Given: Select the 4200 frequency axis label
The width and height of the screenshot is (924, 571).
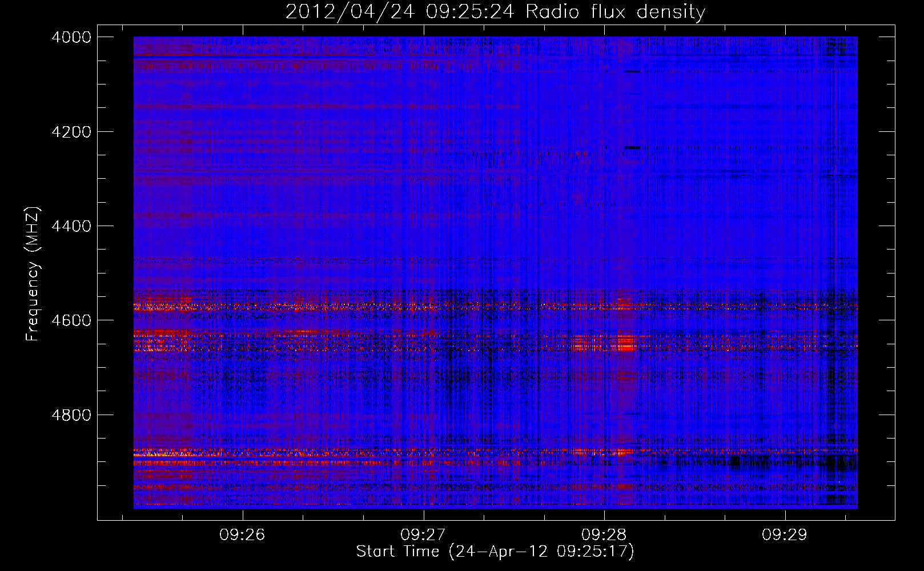Looking at the screenshot, I should pos(71,132).
